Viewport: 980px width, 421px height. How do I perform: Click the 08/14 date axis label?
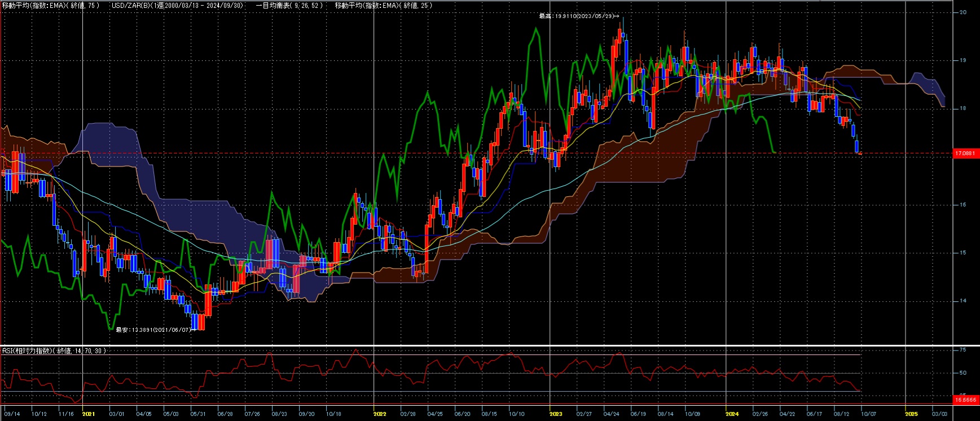click(665, 414)
